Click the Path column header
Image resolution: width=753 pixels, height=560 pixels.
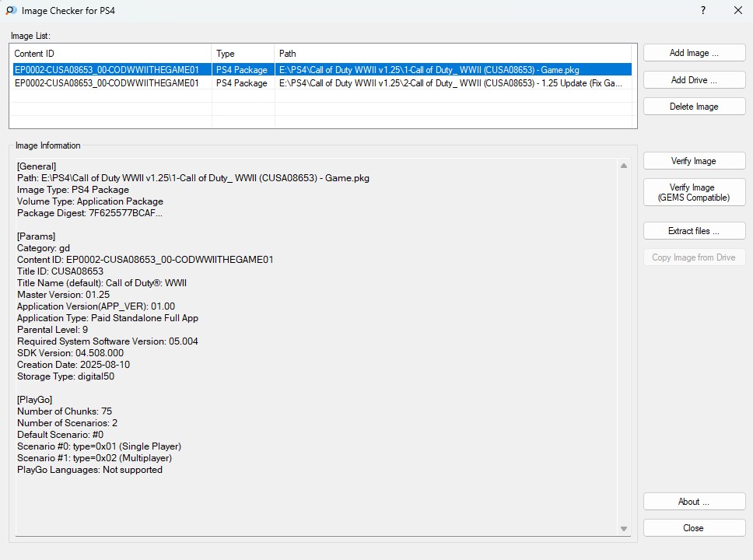(x=453, y=54)
